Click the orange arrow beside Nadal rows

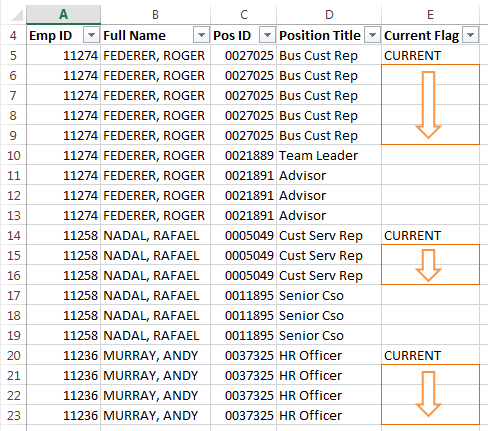pyautogui.click(x=429, y=265)
